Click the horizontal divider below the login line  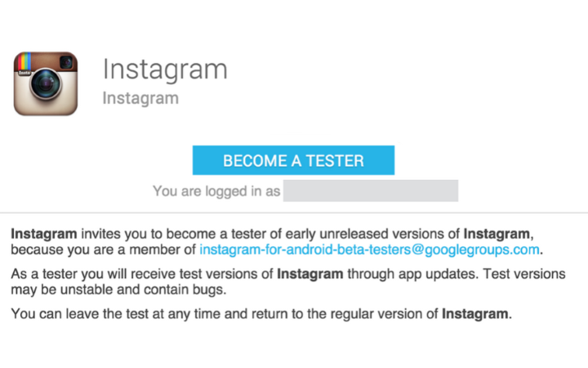tap(294, 210)
